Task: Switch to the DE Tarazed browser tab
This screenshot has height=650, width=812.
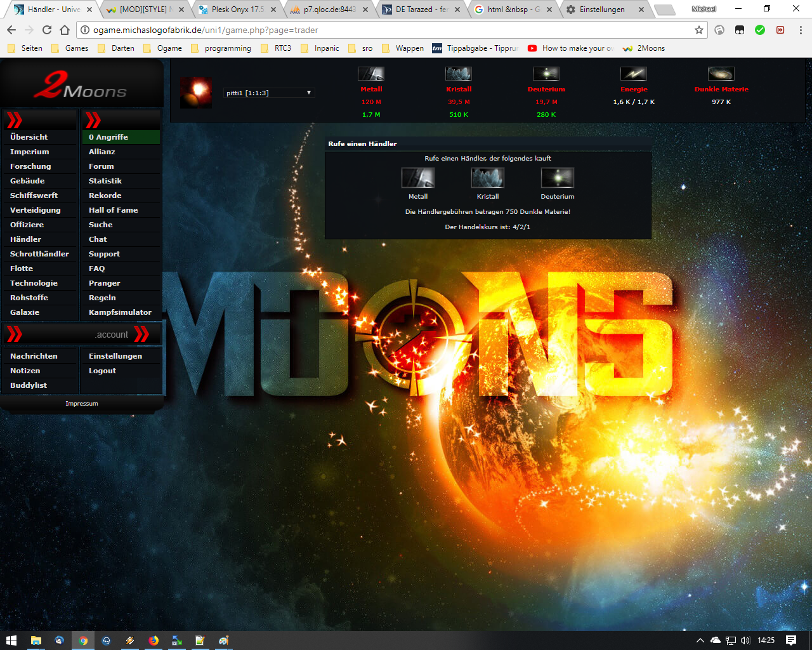Action: (x=422, y=10)
